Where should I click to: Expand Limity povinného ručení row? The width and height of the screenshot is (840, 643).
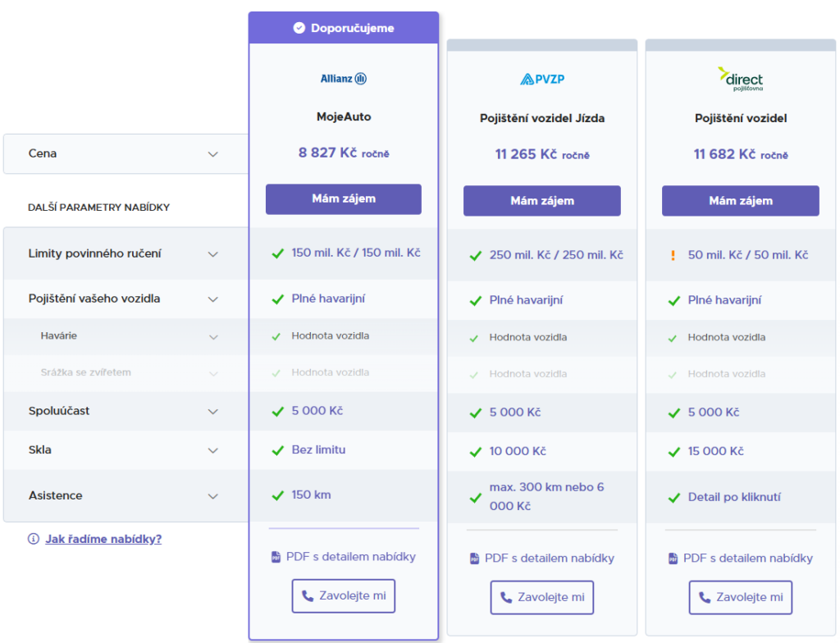pyautogui.click(x=213, y=254)
